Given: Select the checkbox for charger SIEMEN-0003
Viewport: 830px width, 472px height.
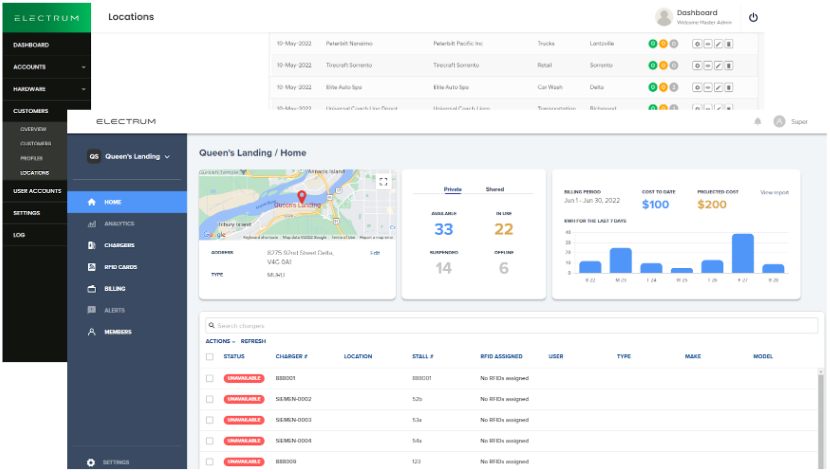Looking at the screenshot, I should pos(209,420).
